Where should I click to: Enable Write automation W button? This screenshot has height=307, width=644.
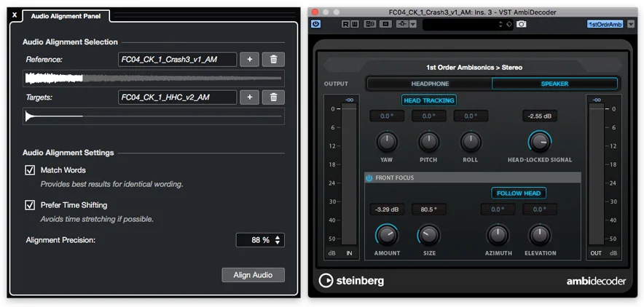coord(354,24)
